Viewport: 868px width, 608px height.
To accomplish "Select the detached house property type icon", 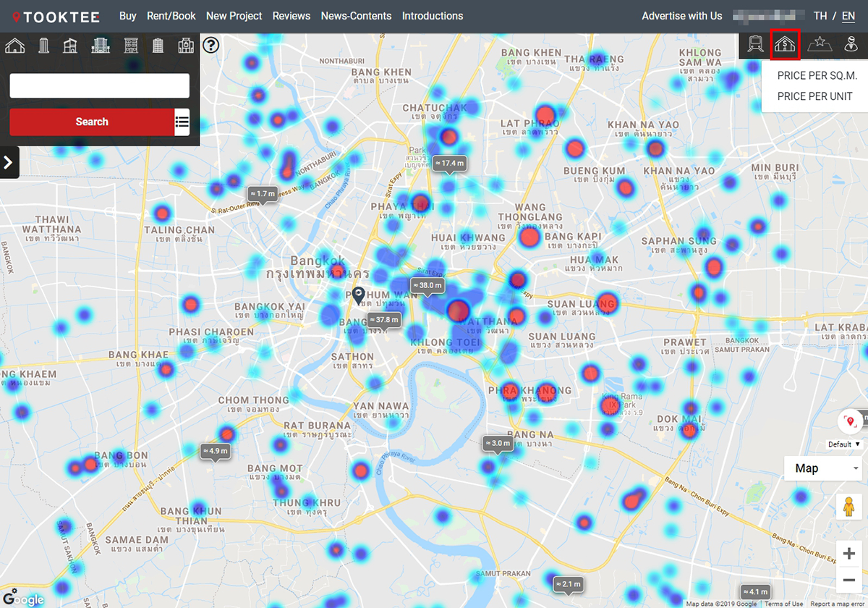I will tap(15, 46).
